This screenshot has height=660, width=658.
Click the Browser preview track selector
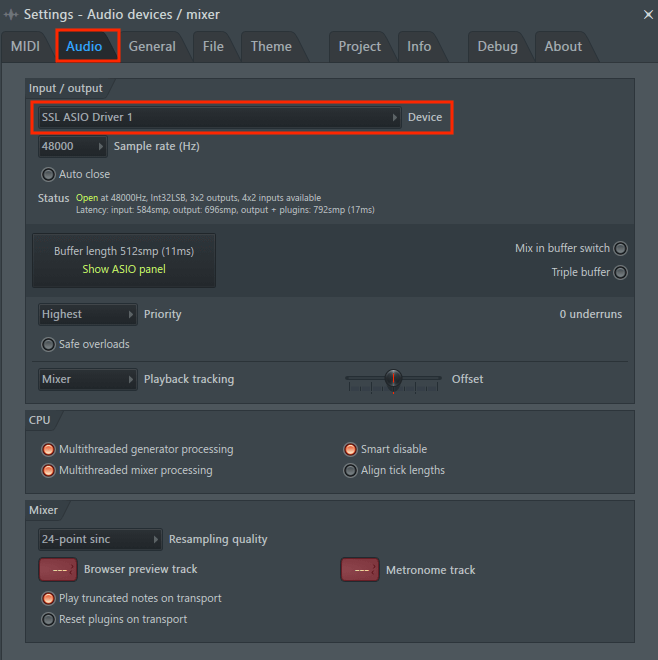point(58,569)
